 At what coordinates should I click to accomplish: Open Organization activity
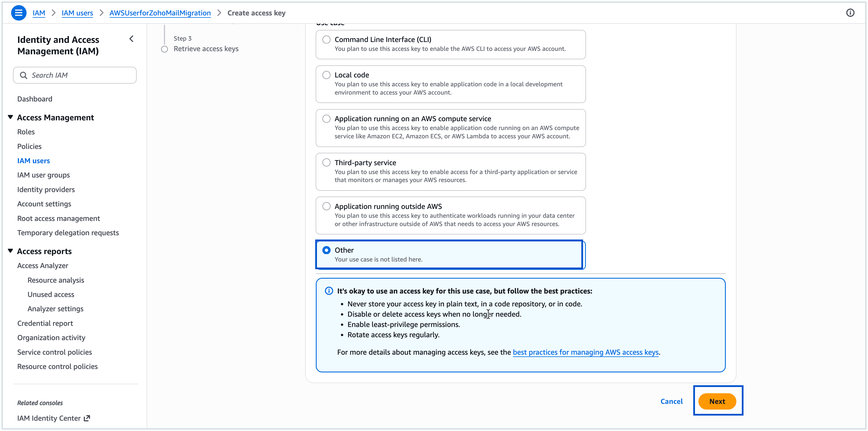click(x=51, y=338)
